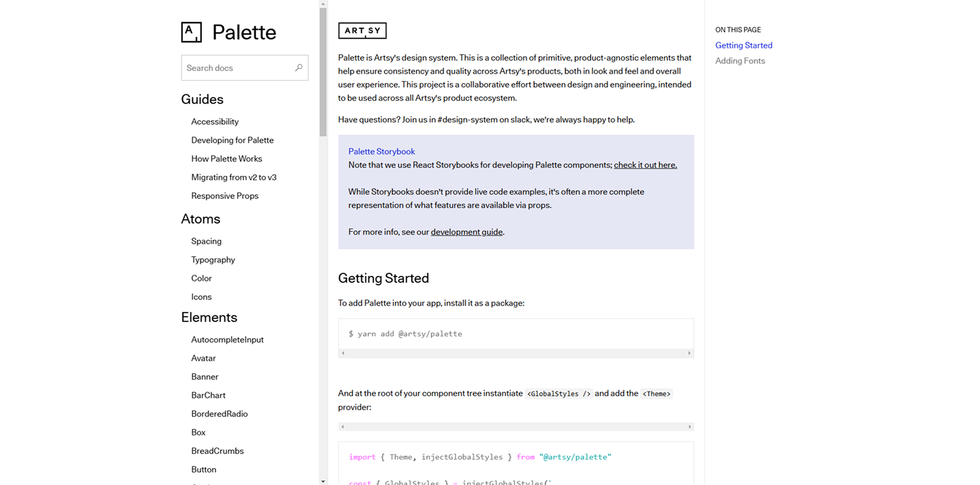Click the <GlobalStyles /> inline code
The height and width of the screenshot is (485, 980).
559,394
